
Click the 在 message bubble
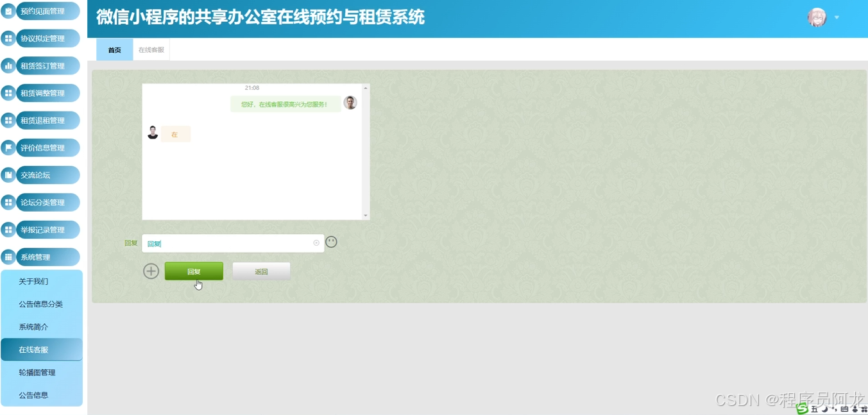click(174, 135)
